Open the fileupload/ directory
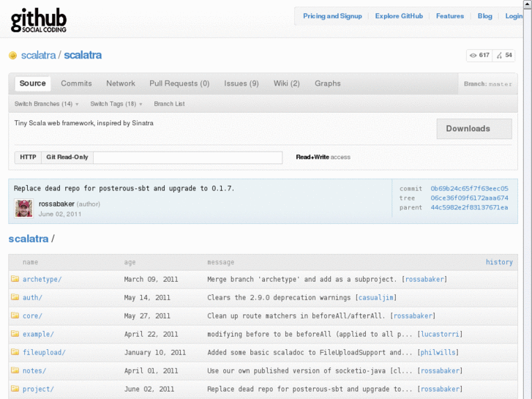The image size is (532, 399). tap(44, 352)
